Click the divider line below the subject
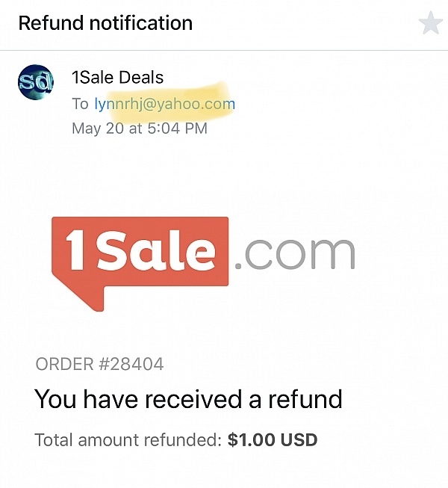 pos(224,50)
